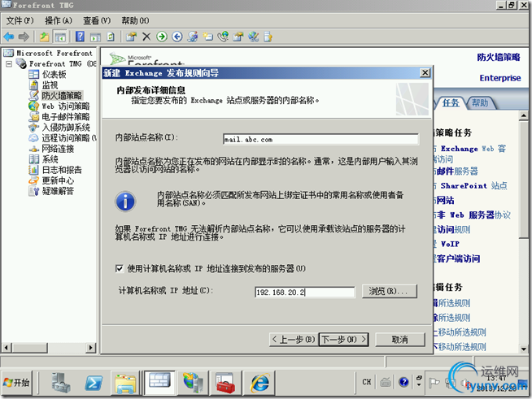Click the 下一步(N) button

344,340
